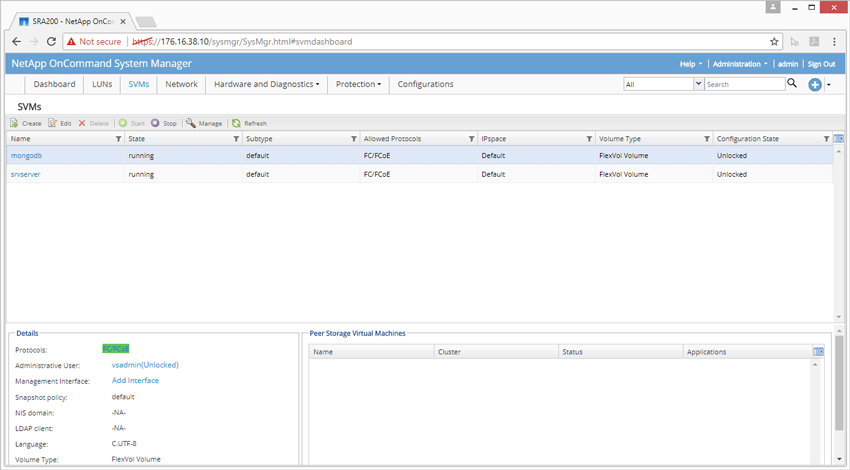Viewport: 850px width, 470px height.
Task: Open the Hardware and Diagnostics dropdown
Action: pos(266,84)
